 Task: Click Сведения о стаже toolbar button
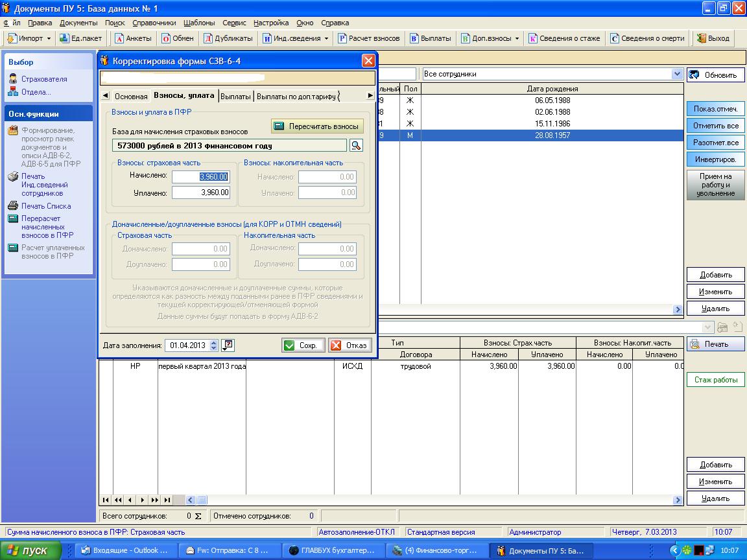point(564,38)
